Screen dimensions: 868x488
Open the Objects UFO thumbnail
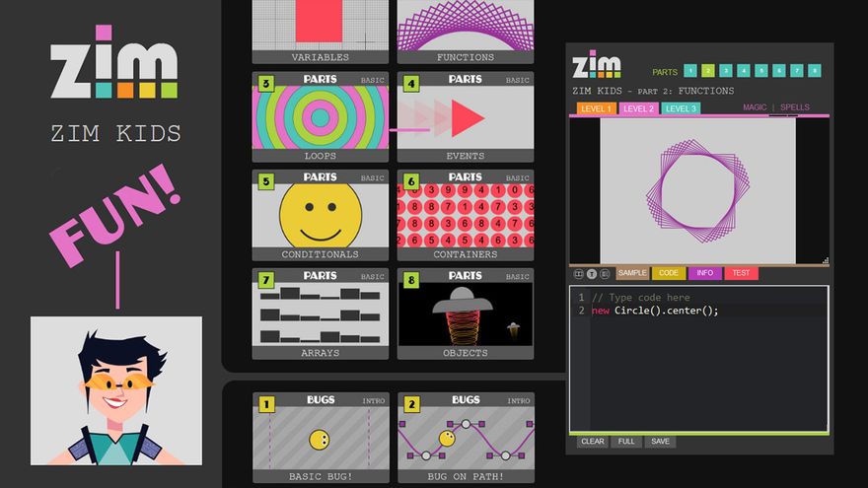pyautogui.click(x=466, y=314)
